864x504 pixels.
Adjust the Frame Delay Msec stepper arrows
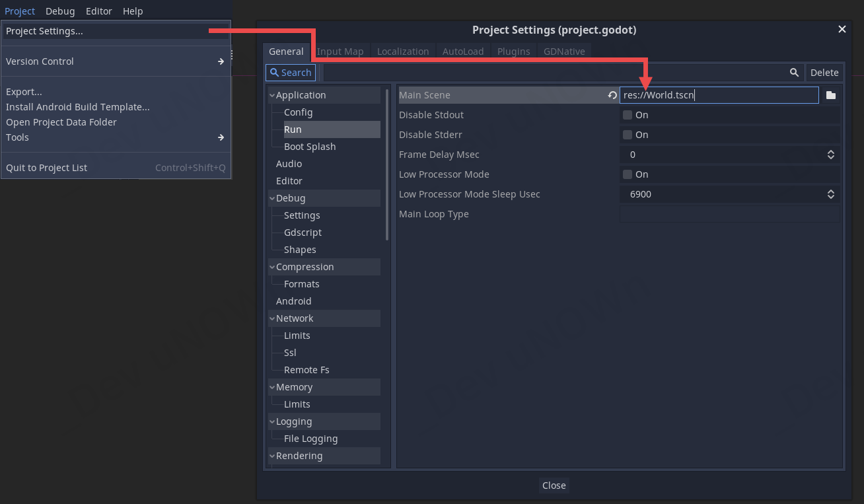(831, 155)
